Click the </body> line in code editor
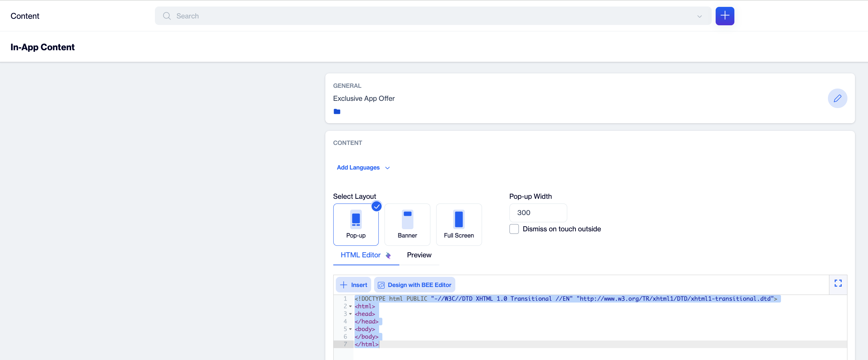 click(x=366, y=337)
